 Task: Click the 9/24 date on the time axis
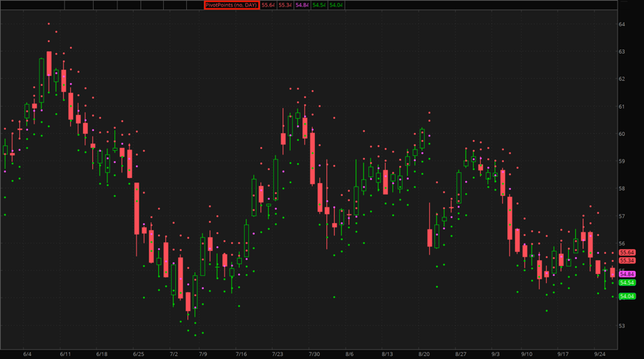600,354
